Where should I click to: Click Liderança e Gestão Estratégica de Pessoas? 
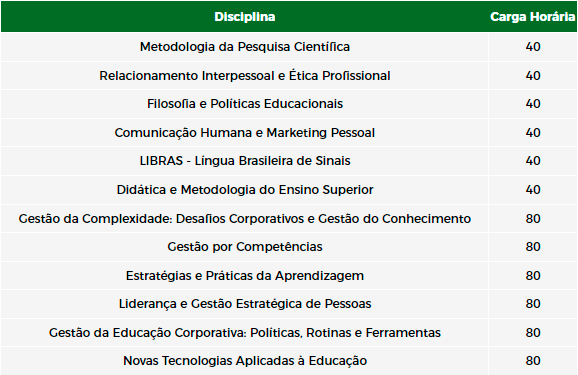pos(245,304)
